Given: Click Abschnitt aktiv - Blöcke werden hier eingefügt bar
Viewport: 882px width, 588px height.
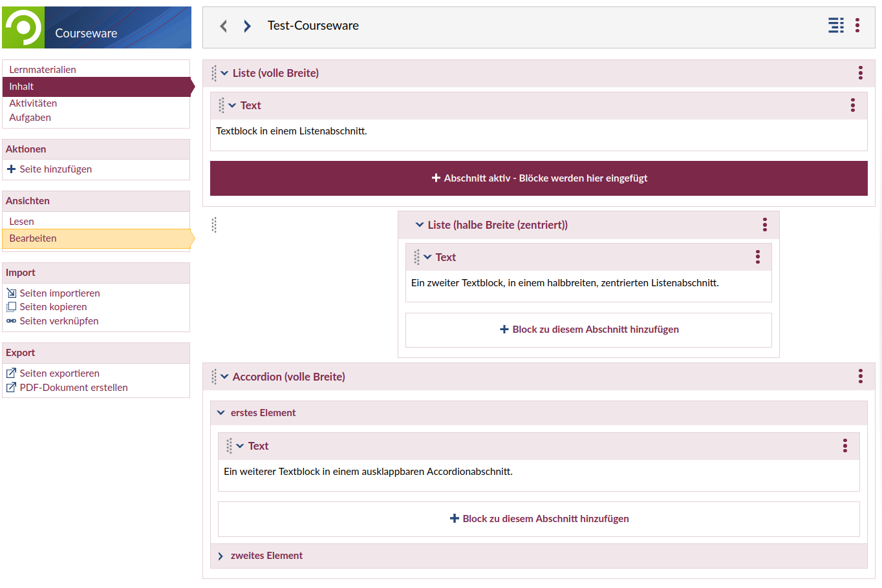Looking at the screenshot, I should [x=539, y=178].
